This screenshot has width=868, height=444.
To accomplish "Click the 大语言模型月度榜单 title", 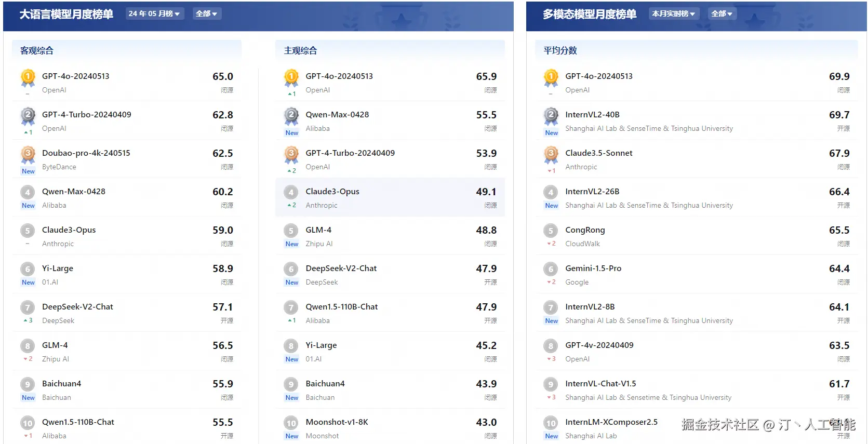I will point(66,14).
